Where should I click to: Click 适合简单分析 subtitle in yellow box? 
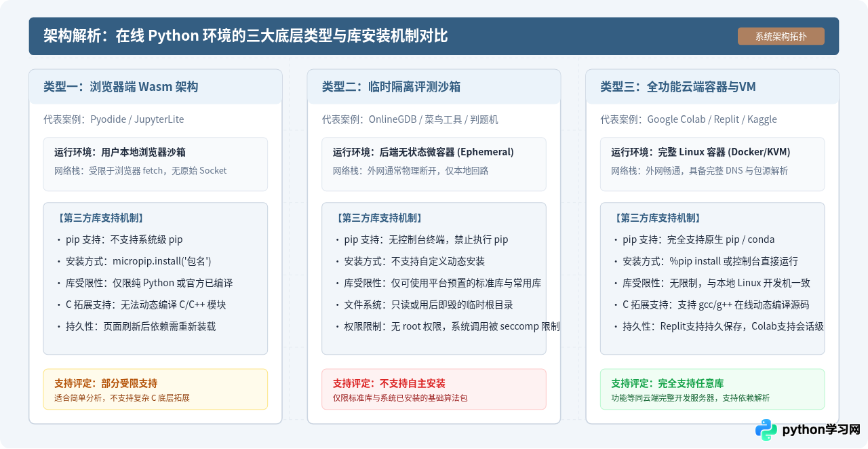pos(122,398)
